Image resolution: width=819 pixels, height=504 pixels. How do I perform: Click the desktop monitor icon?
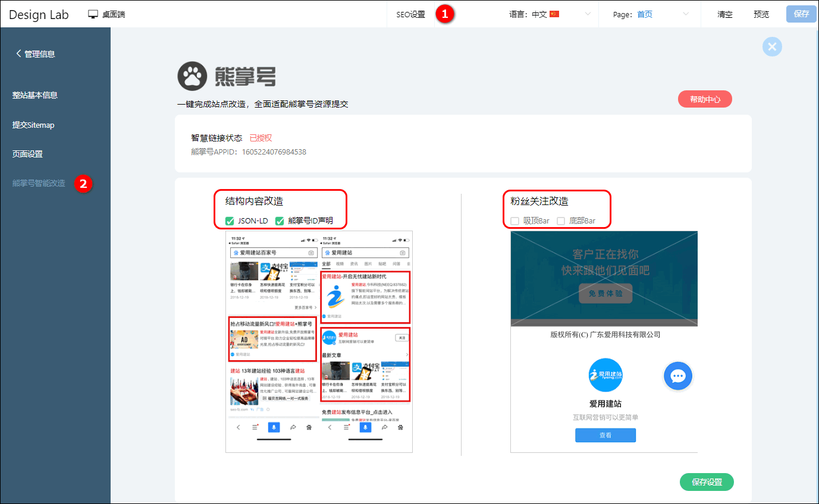tap(93, 14)
